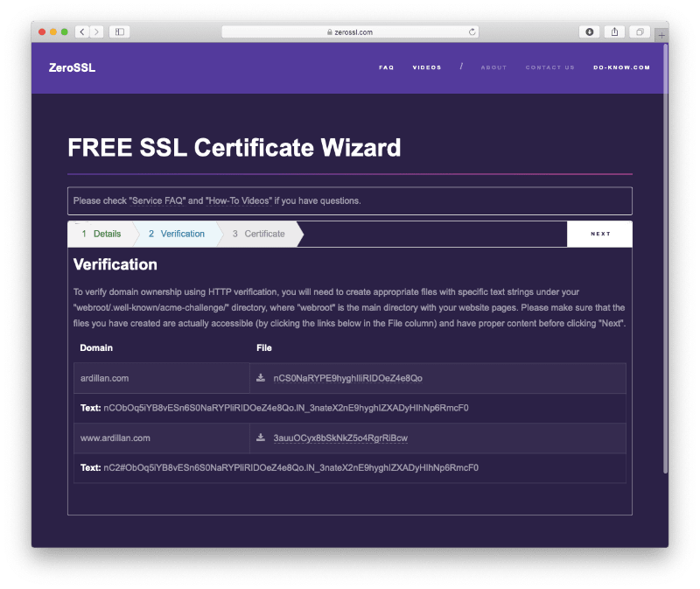The image size is (700, 589).
Task: Go forward with Safari forward arrow
Action: (x=96, y=32)
